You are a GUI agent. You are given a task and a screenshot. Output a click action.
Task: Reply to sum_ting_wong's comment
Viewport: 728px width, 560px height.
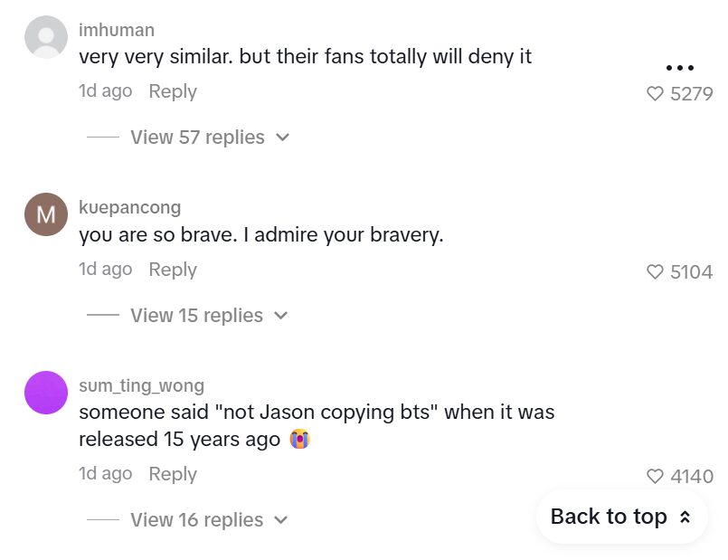173,474
